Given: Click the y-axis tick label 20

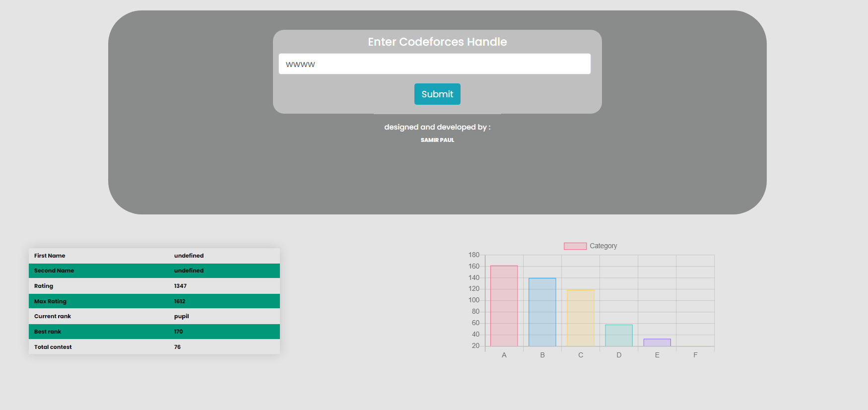Looking at the screenshot, I should [476, 345].
